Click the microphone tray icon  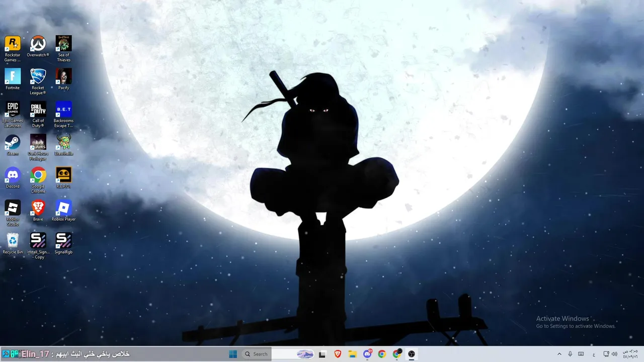(x=570, y=354)
